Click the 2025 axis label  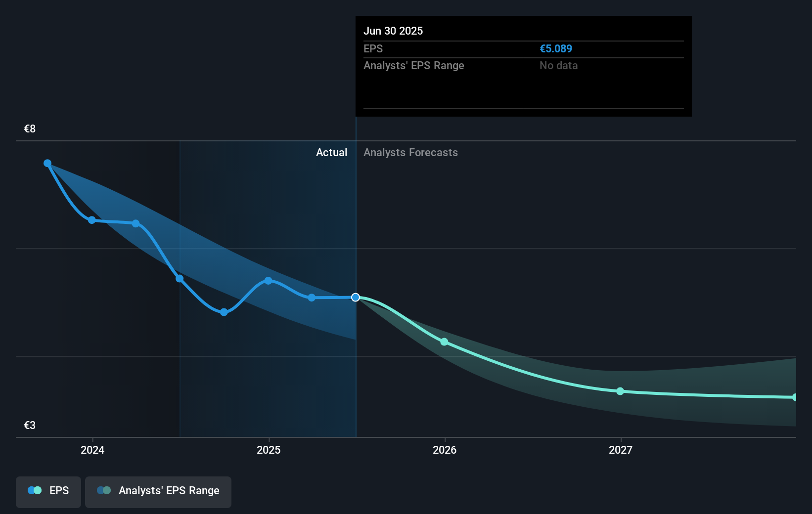[269, 450]
